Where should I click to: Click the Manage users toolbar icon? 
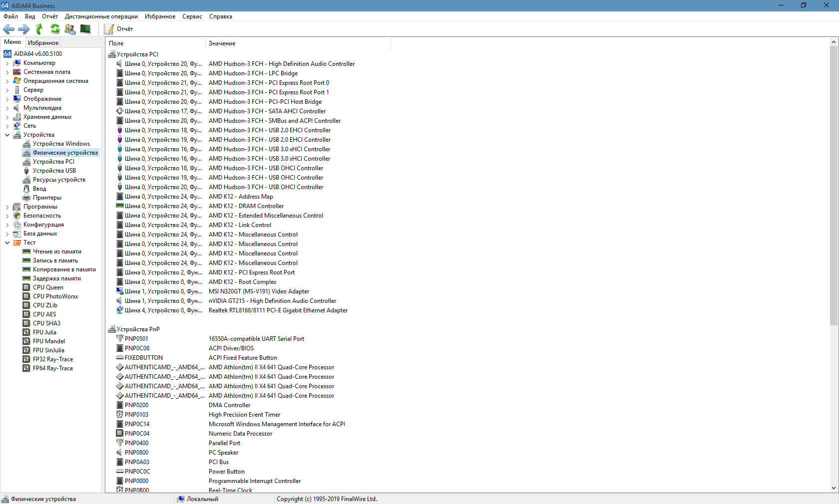[70, 29]
